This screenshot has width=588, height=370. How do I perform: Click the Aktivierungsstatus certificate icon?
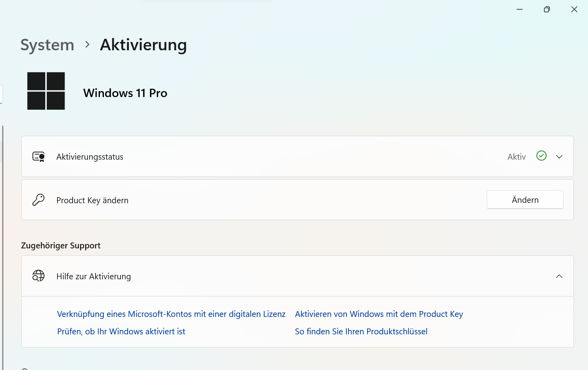click(38, 157)
